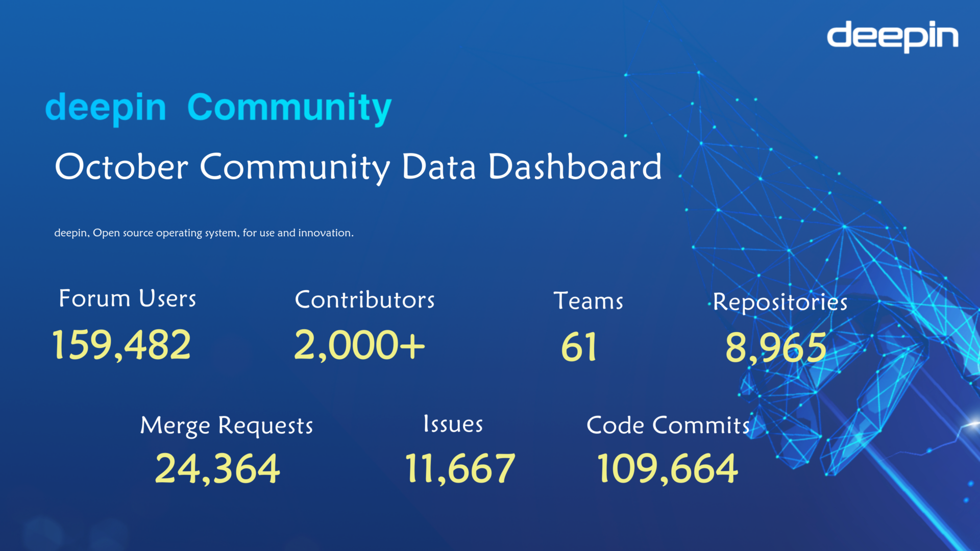Click the 'Repositories' label

tap(780, 302)
